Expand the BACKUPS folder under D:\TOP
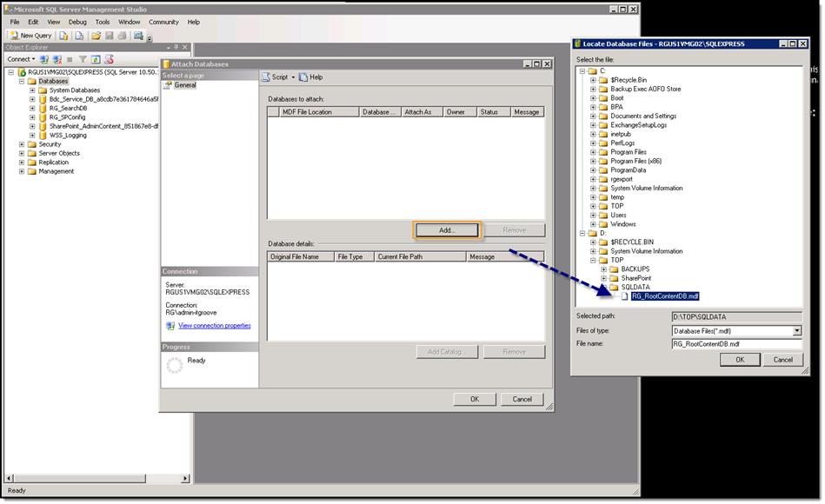 click(603, 269)
